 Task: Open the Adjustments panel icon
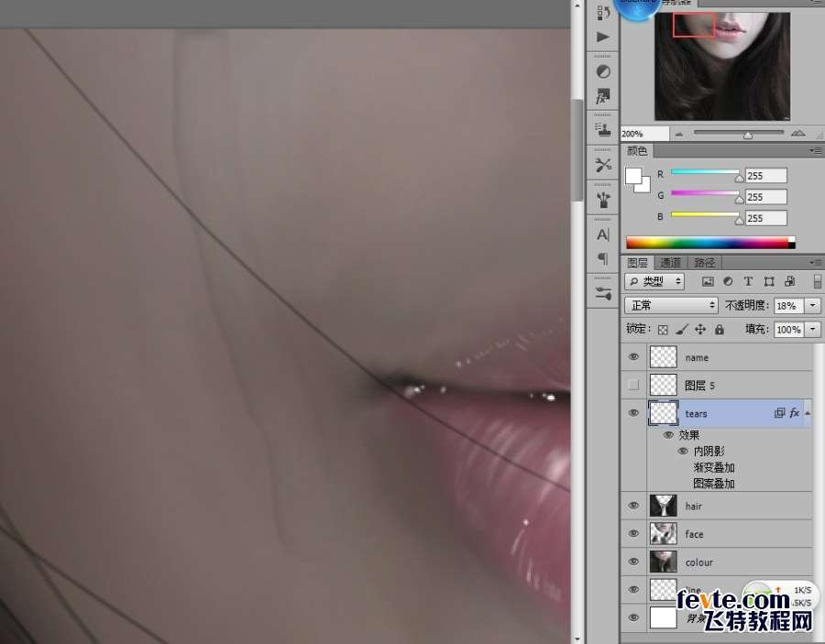coord(602,71)
